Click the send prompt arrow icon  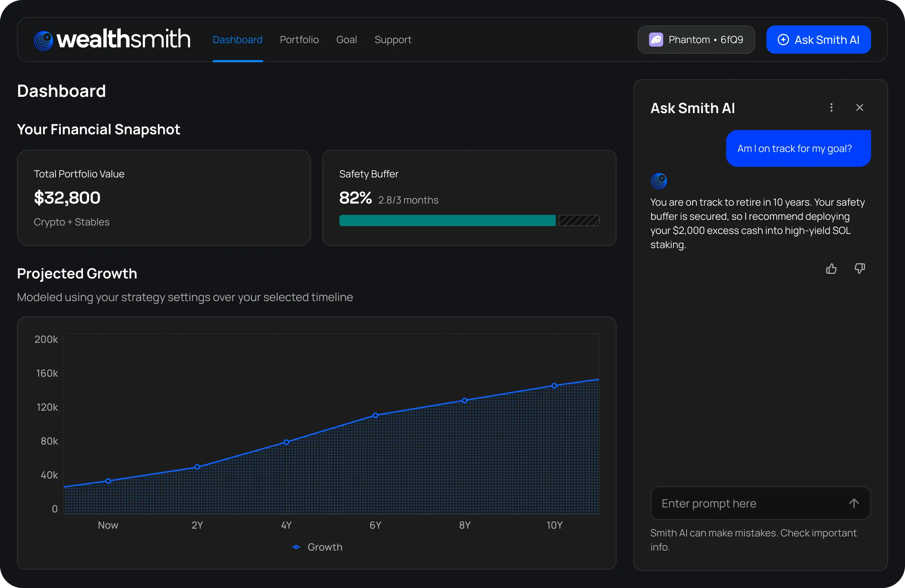854,503
